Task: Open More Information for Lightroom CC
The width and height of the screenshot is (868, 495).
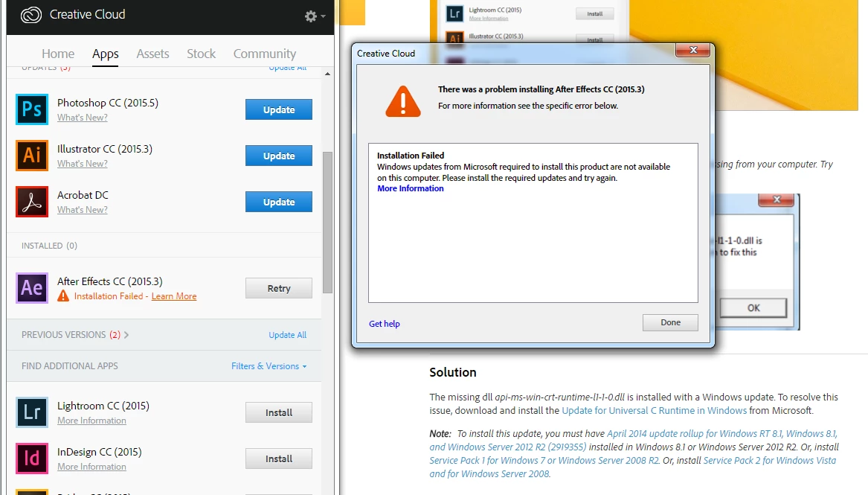Action: click(92, 421)
